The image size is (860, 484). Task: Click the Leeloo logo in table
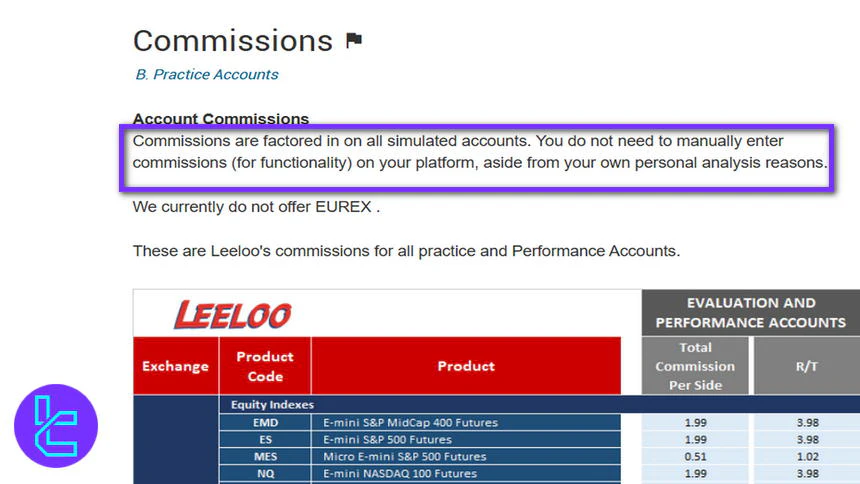click(233, 315)
